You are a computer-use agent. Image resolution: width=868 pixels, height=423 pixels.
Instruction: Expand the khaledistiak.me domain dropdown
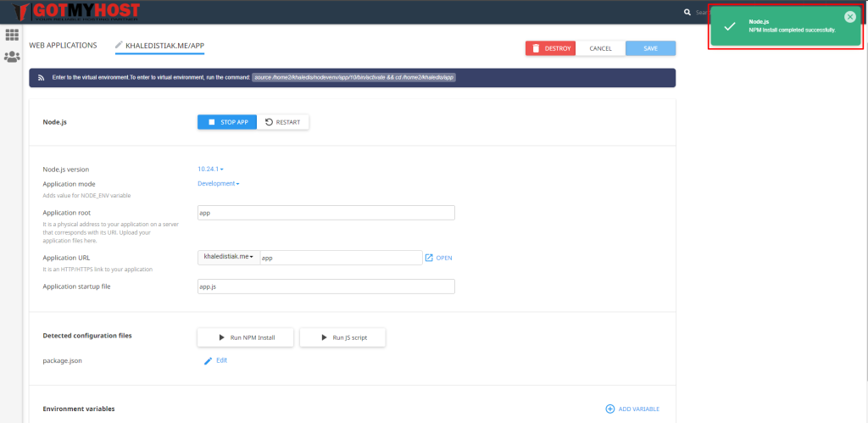pos(228,257)
